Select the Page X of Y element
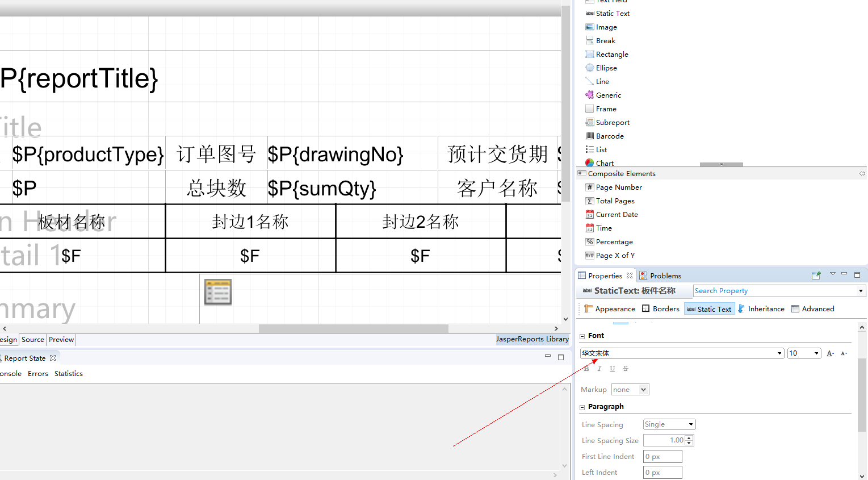Image resolution: width=868 pixels, height=480 pixels. pyautogui.click(x=610, y=255)
